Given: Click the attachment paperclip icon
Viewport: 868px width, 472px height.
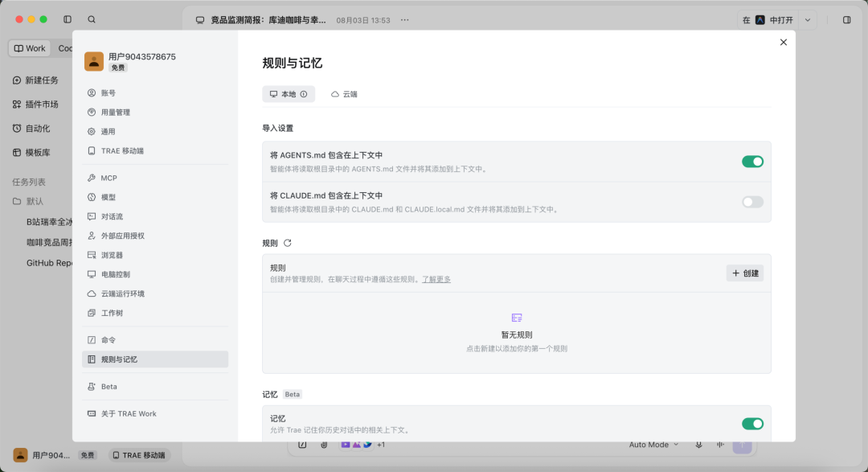Looking at the screenshot, I should tap(324, 445).
